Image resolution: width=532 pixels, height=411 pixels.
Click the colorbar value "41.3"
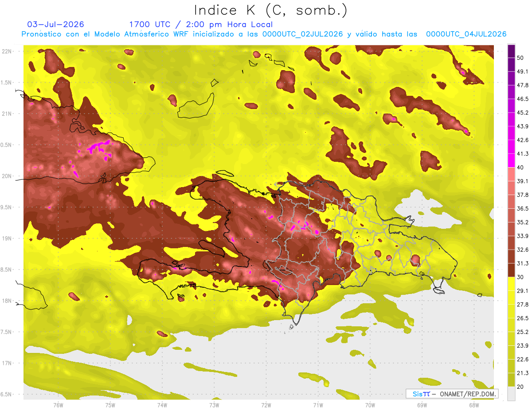(523, 154)
